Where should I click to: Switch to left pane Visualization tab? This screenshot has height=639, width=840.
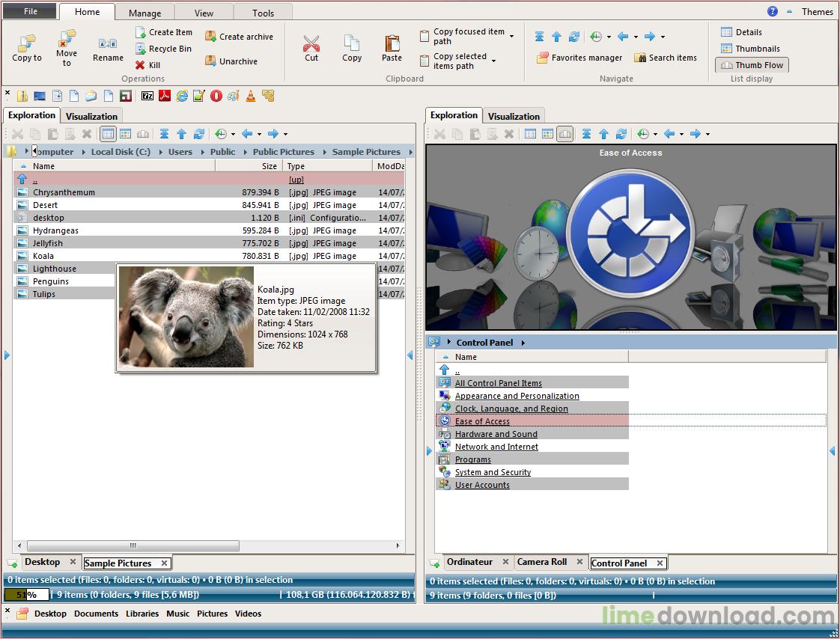click(91, 116)
